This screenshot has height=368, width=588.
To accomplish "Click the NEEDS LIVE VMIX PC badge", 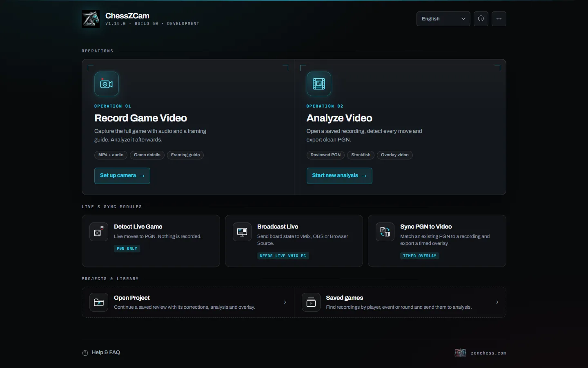I will click(x=283, y=256).
